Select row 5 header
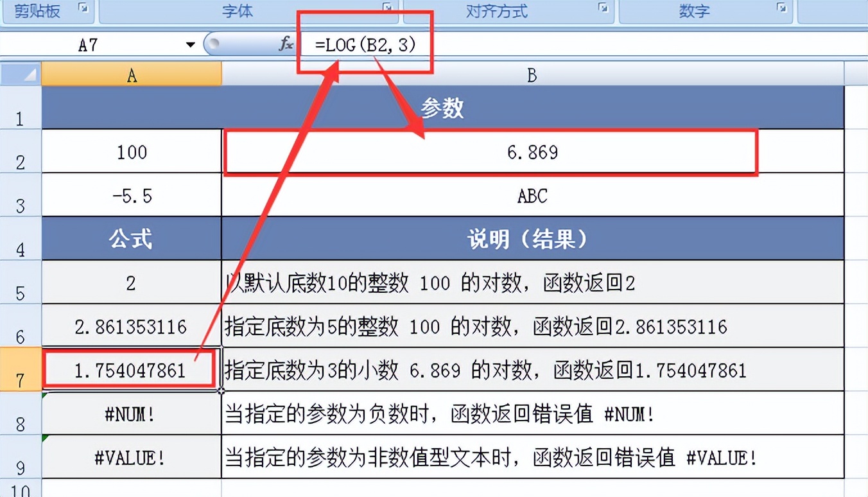868x497 pixels. (21, 283)
